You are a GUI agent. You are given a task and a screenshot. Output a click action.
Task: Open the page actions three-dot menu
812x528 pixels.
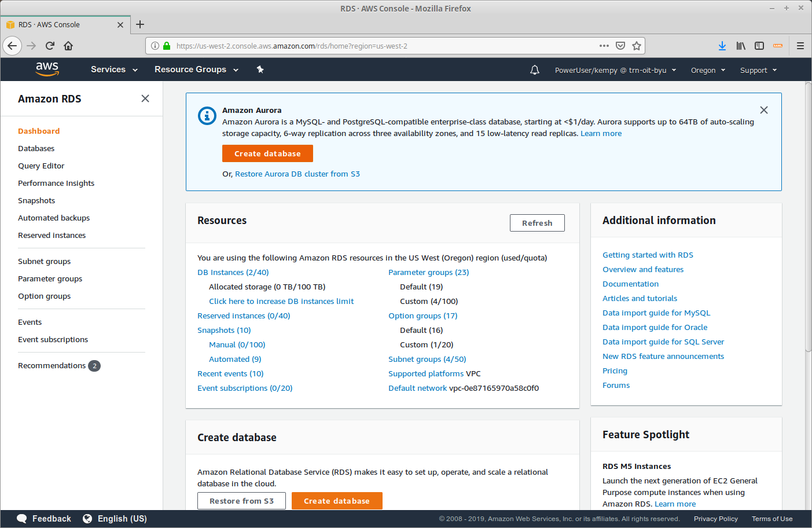[604, 46]
